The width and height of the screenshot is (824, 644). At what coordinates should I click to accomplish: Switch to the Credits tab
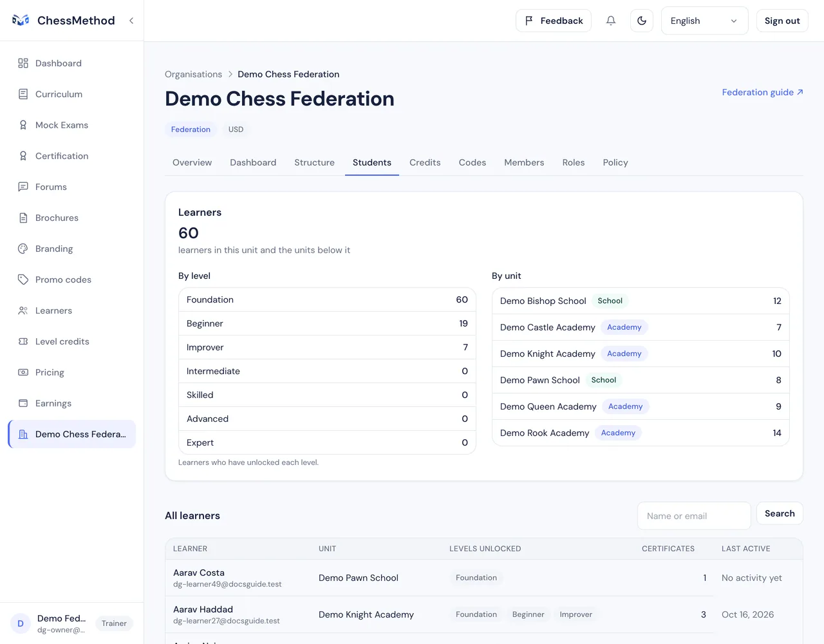(x=425, y=162)
